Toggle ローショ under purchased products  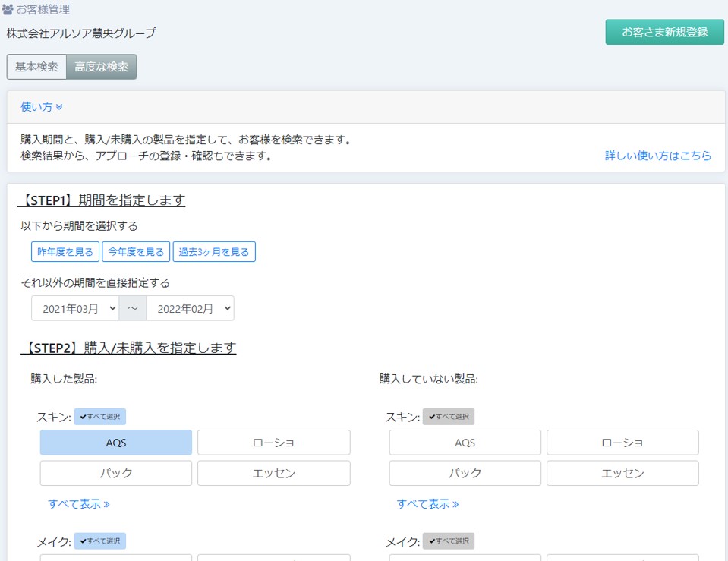[273, 443]
